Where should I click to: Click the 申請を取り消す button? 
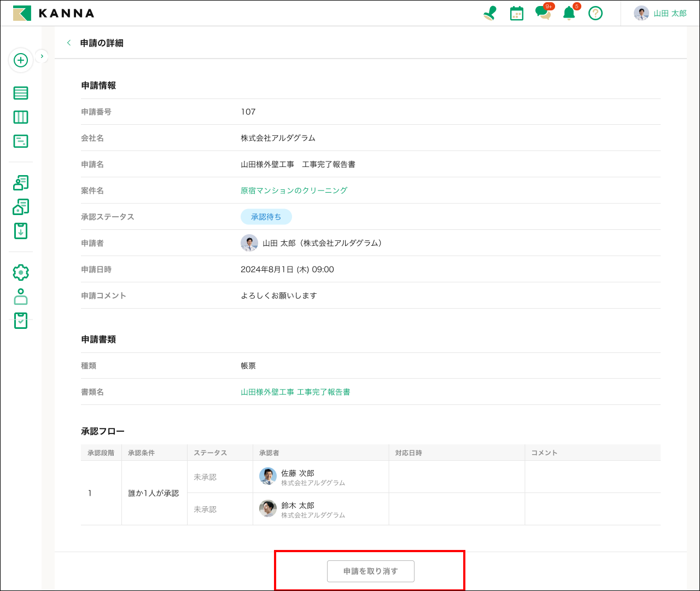tap(370, 571)
